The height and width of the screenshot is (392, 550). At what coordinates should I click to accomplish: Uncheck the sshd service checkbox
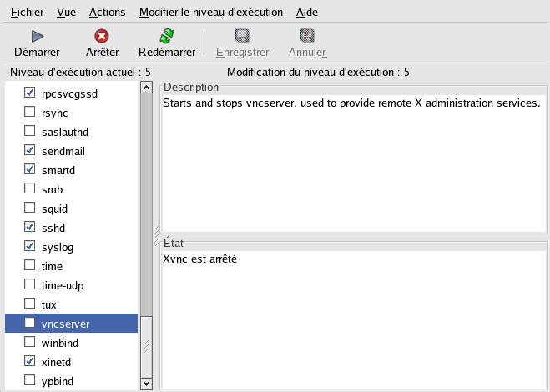tap(30, 227)
